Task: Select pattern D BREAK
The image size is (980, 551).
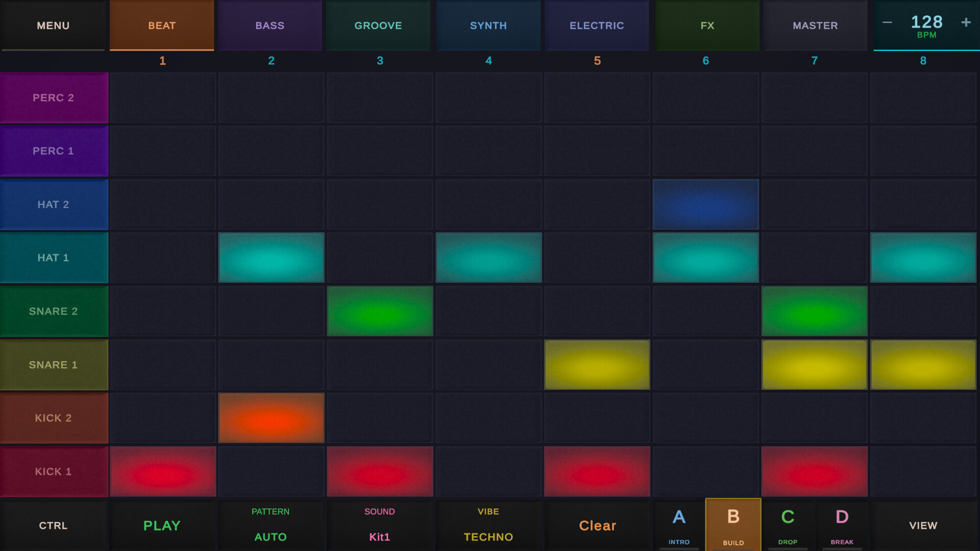Action: click(x=842, y=525)
